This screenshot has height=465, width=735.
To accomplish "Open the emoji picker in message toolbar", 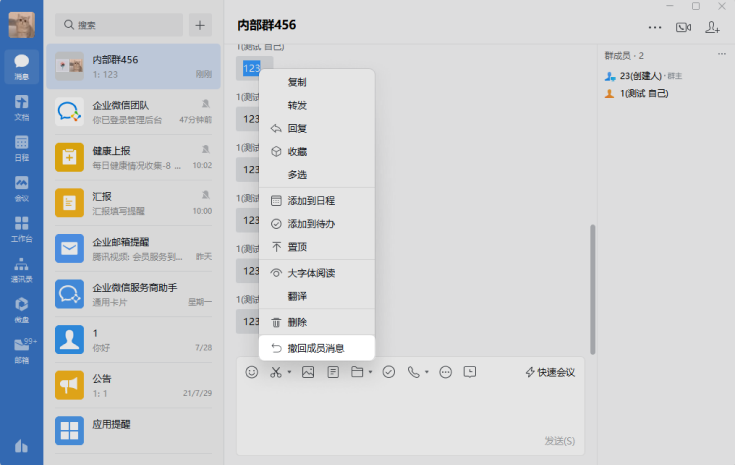I will point(252,372).
